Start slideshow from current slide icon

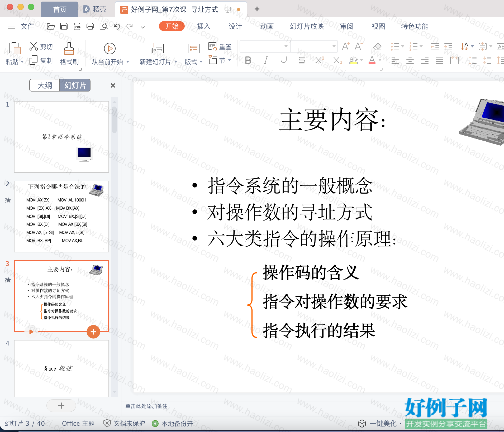point(110,49)
